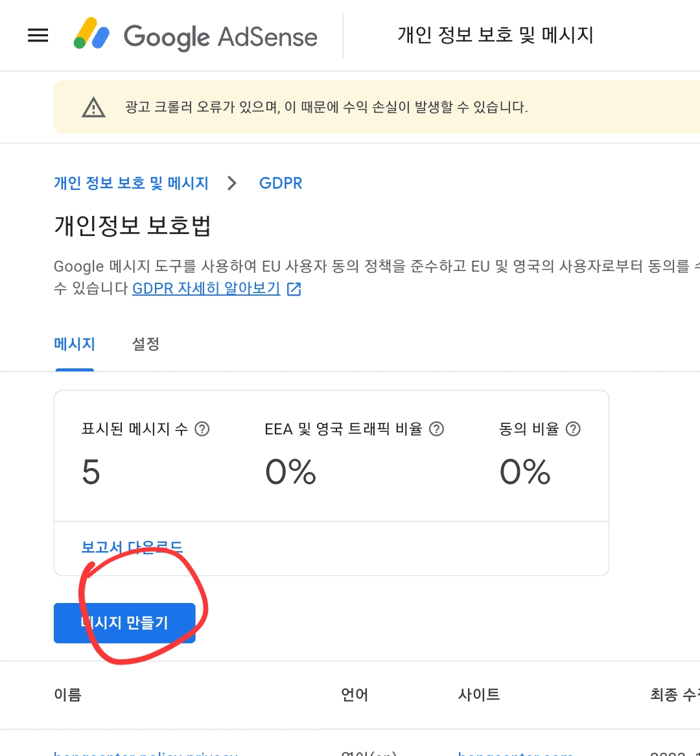The width and height of the screenshot is (700, 756).
Task: Open the 보고서 다운로드 link
Action: coord(132,547)
